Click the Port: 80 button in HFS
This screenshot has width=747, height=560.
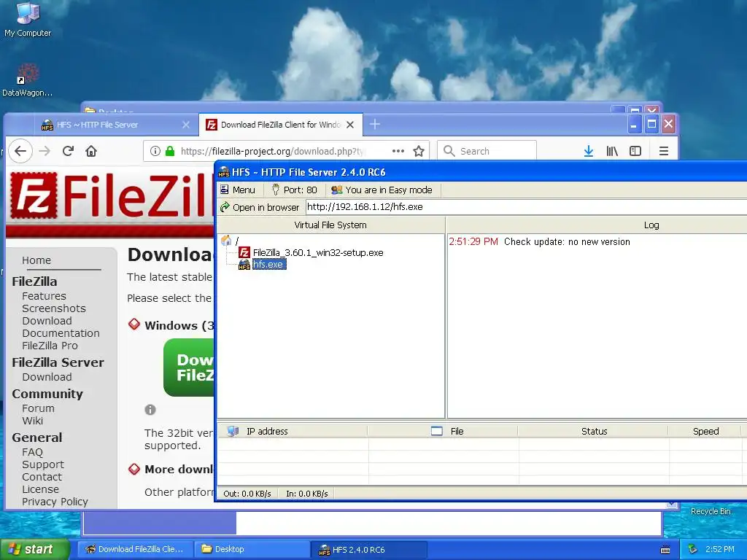point(295,190)
